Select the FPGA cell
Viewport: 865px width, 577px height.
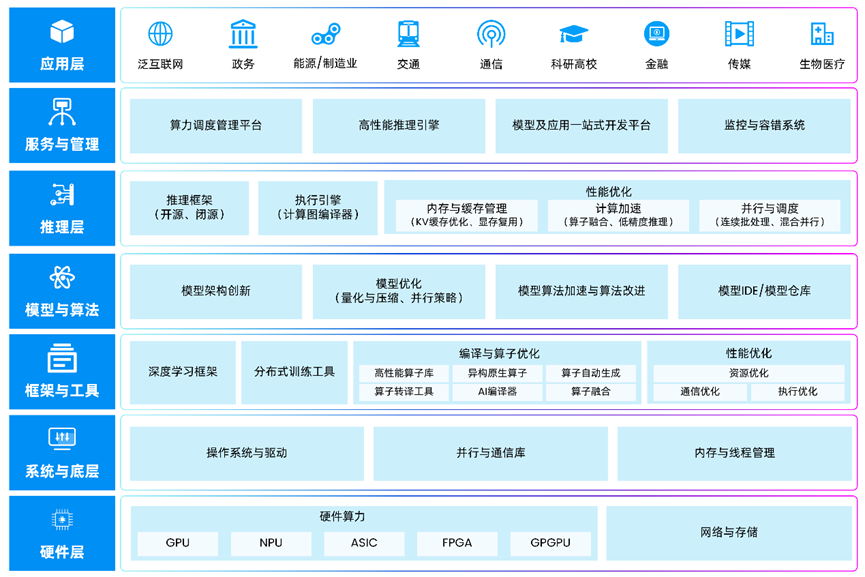click(457, 543)
